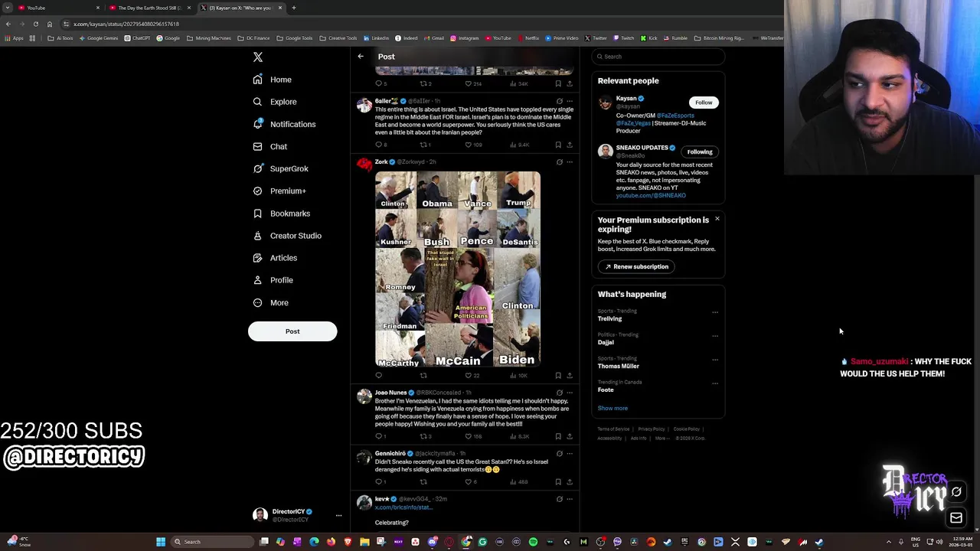Open more options on Joao Nunes's post
Viewport: 980px width, 551px height.
click(x=570, y=393)
